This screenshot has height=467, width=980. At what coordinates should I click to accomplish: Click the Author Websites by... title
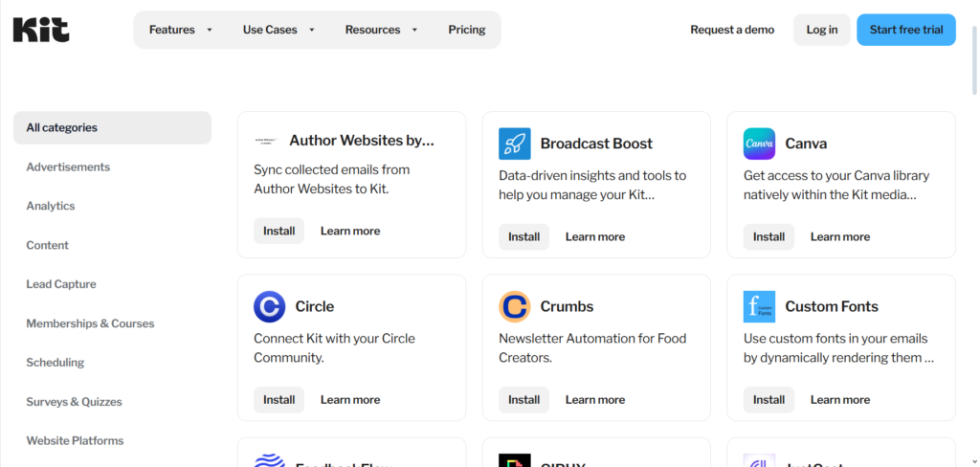click(361, 141)
